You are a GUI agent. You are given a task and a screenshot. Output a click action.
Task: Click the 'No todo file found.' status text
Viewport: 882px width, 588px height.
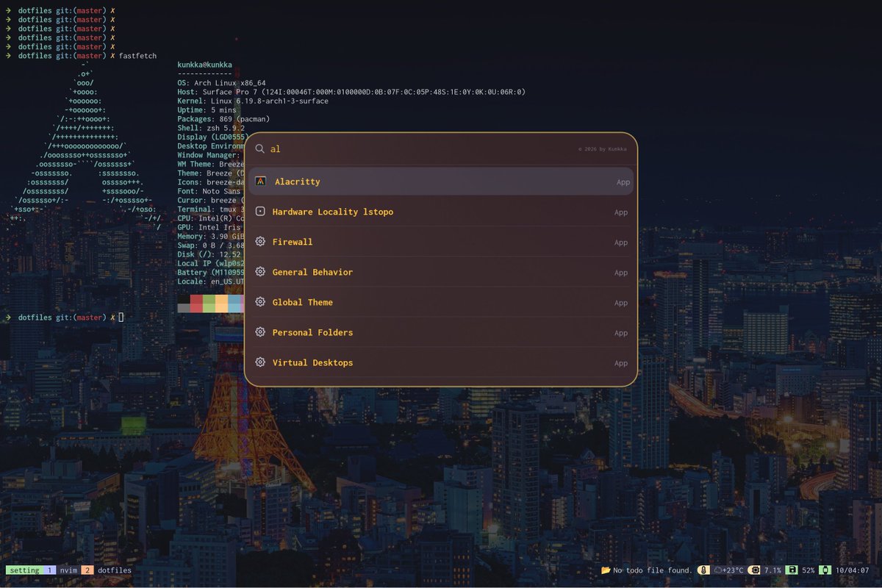pos(653,570)
